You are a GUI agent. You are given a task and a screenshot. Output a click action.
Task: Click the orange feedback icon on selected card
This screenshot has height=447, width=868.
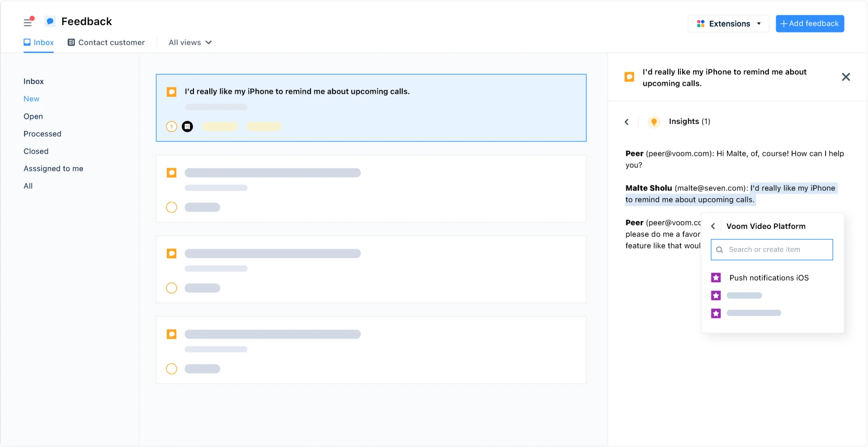click(171, 91)
